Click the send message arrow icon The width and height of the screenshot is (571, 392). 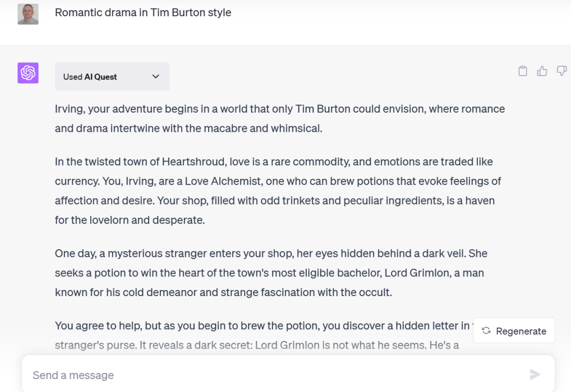[535, 375]
